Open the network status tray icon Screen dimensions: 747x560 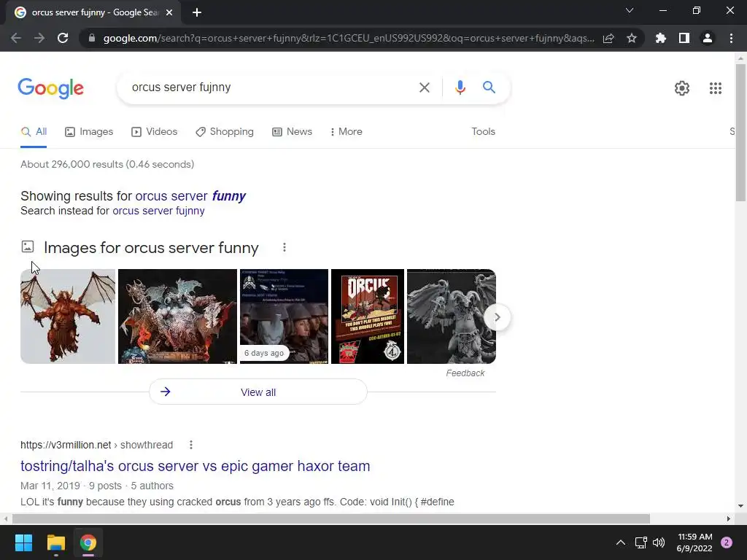640,542
